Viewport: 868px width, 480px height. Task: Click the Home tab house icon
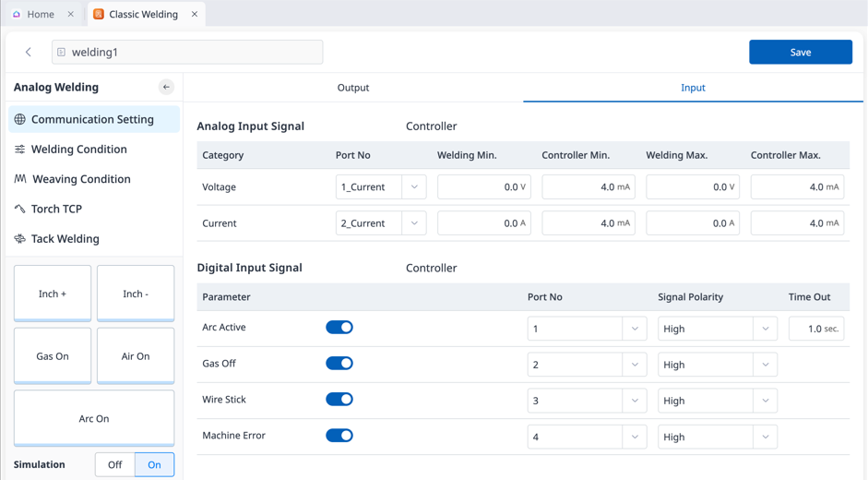click(x=17, y=15)
